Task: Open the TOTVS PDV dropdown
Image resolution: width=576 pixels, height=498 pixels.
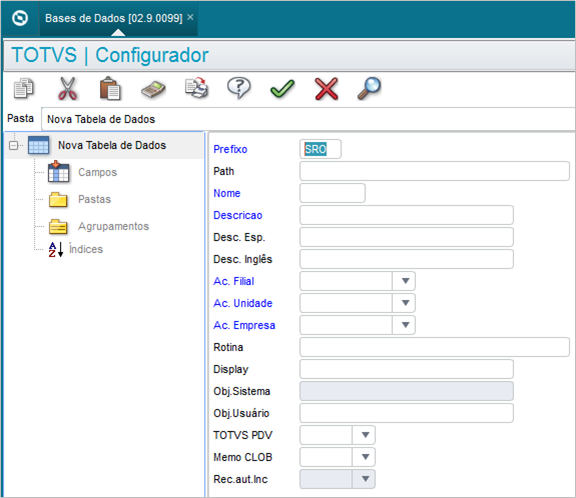Action: (365, 435)
